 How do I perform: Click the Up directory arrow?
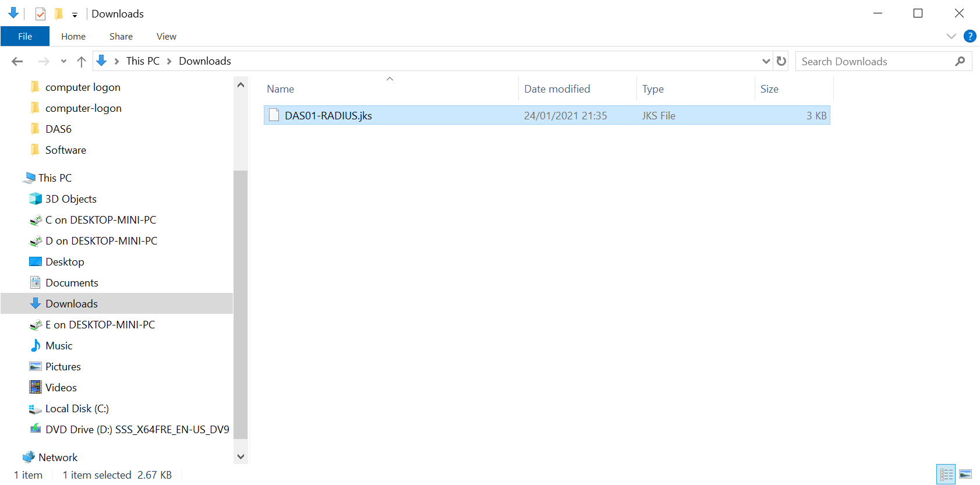click(x=82, y=61)
